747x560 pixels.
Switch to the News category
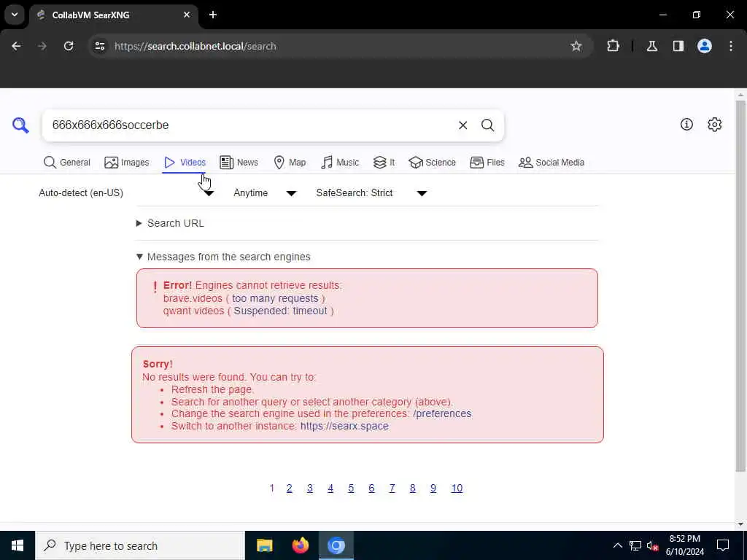(x=239, y=163)
